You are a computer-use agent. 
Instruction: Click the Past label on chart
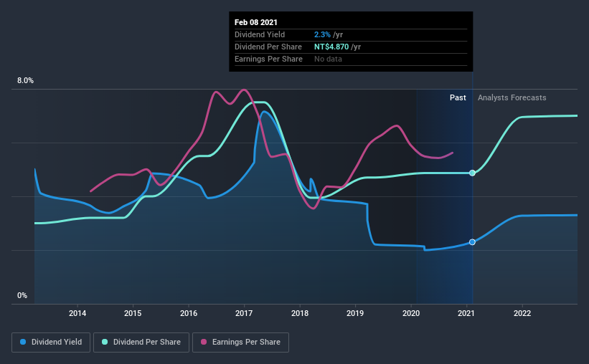[458, 97]
